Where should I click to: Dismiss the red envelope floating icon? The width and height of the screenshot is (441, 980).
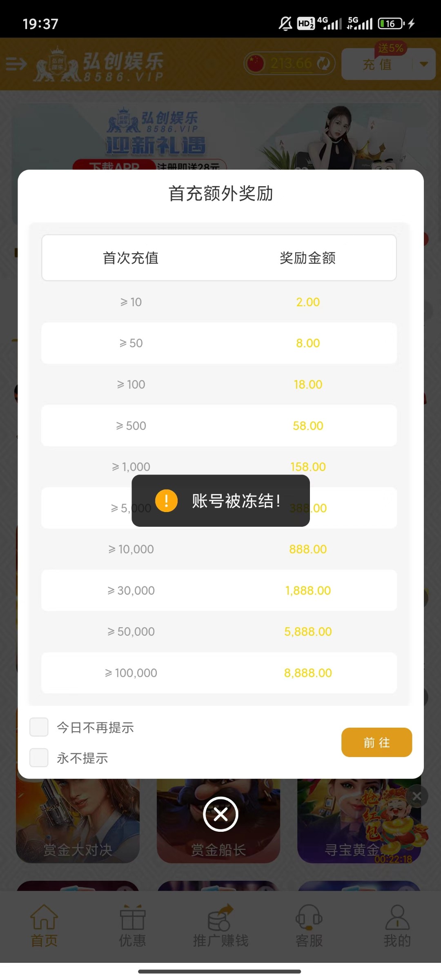coord(417,796)
